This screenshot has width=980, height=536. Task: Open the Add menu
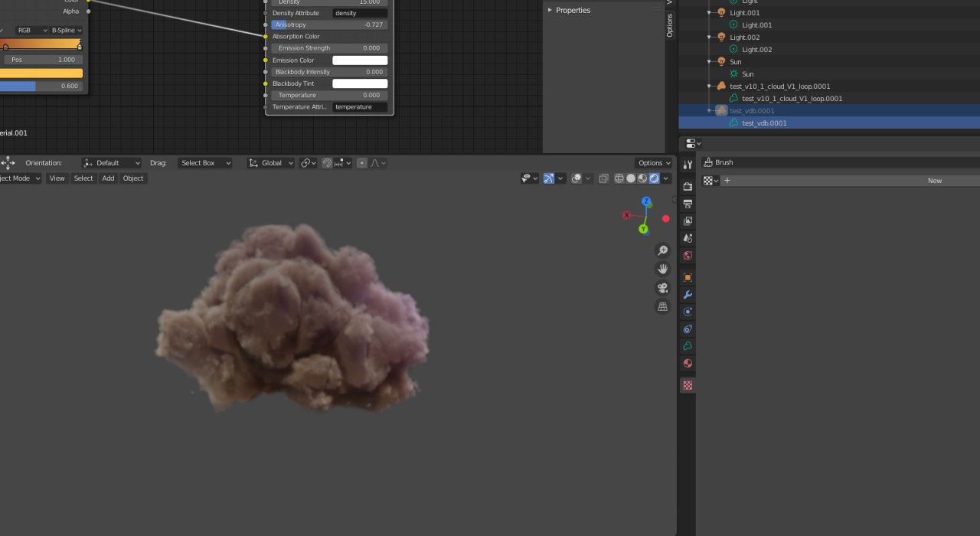[x=108, y=178]
